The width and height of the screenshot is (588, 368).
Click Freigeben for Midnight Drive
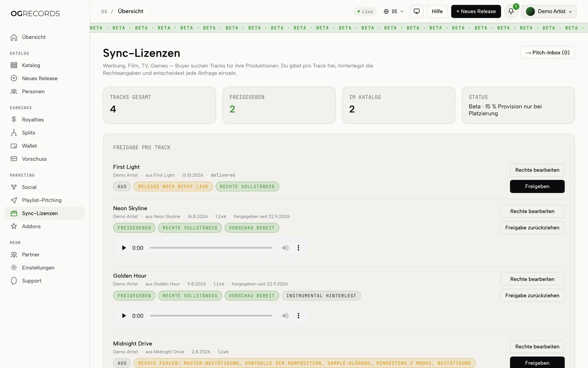[537, 363]
